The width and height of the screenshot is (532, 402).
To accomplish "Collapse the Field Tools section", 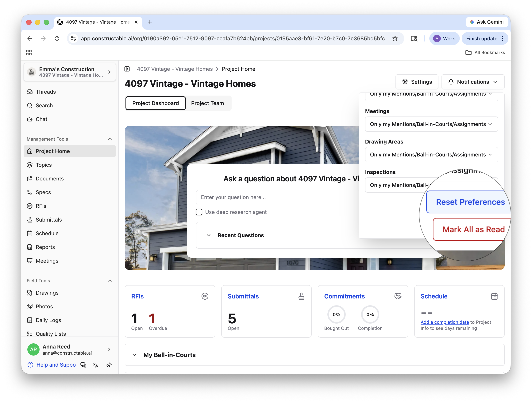I will point(110,281).
